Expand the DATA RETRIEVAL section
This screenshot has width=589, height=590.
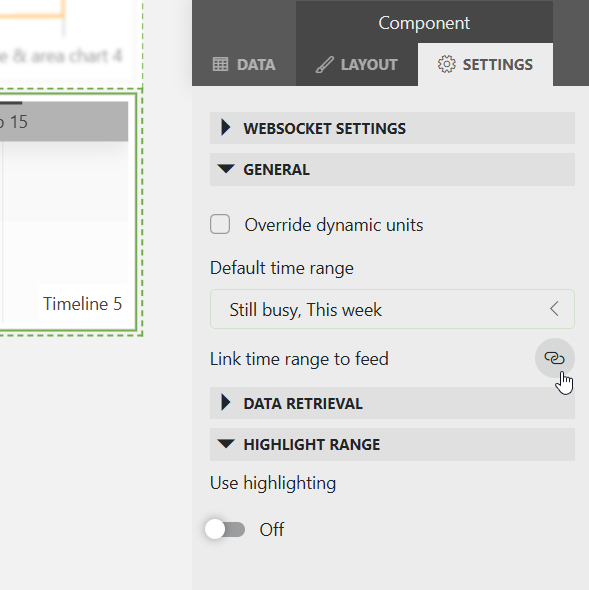pyautogui.click(x=392, y=403)
